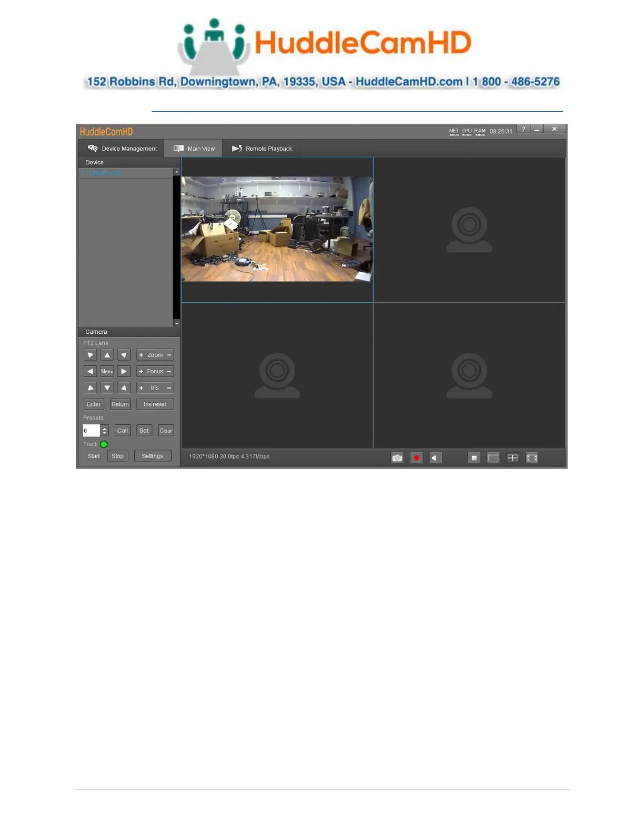644x834 pixels.
Task: Click Device list scrollbar down arrow
Action: point(176,323)
